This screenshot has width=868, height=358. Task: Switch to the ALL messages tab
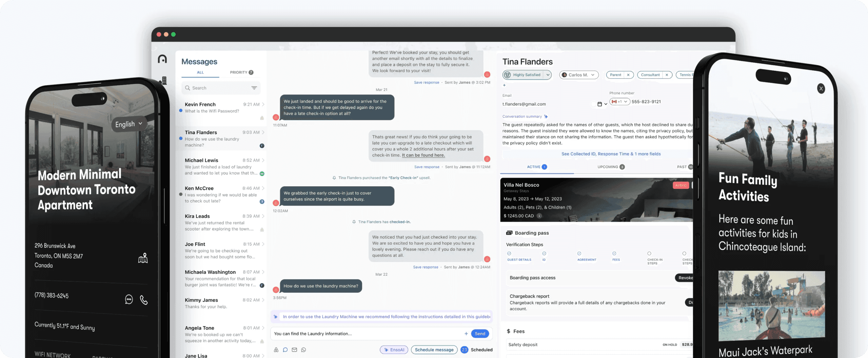[200, 72]
